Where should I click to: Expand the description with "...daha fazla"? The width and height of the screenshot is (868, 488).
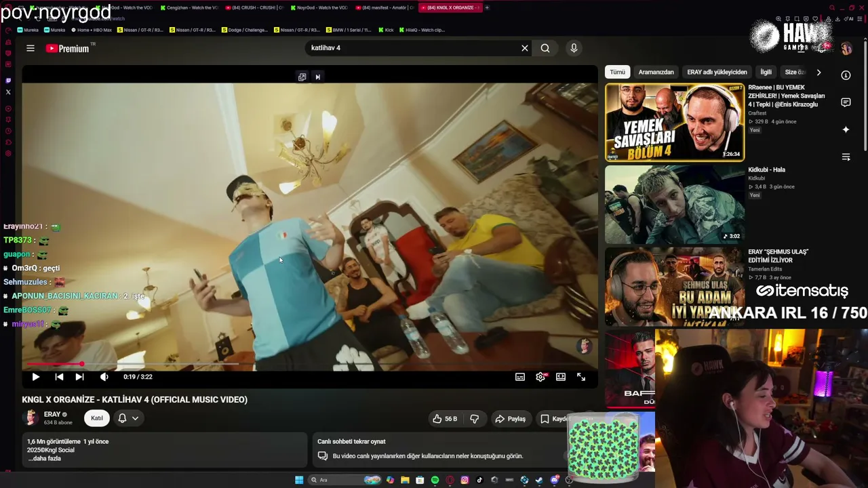[45, 459]
